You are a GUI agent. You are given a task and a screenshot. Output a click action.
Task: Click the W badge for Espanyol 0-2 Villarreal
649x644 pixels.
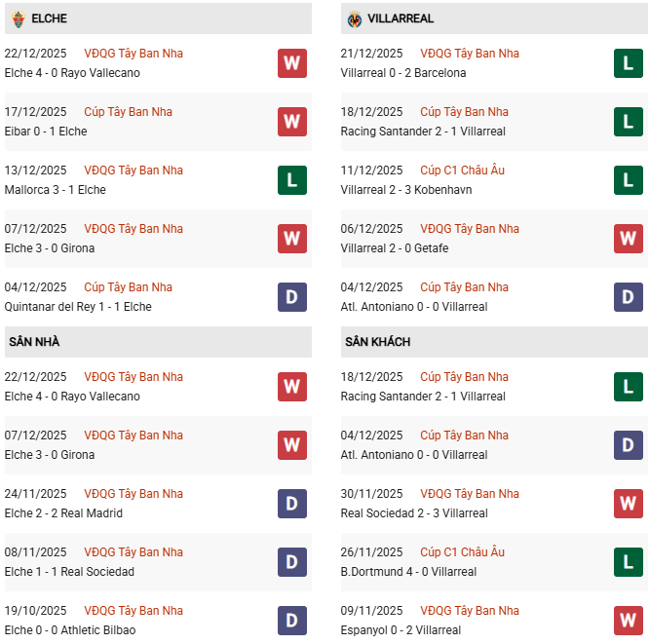[628, 621]
